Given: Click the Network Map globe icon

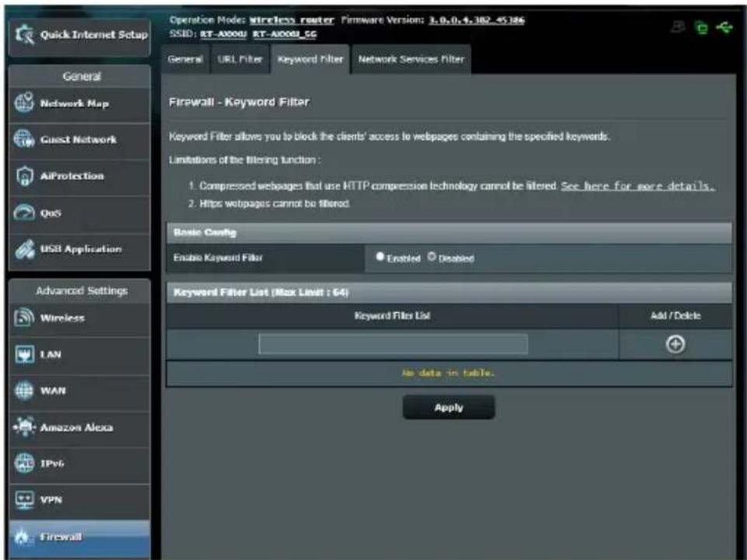Looking at the screenshot, I should [x=24, y=103].
